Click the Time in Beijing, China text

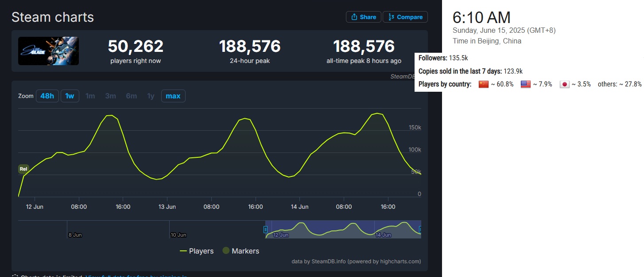487,41
